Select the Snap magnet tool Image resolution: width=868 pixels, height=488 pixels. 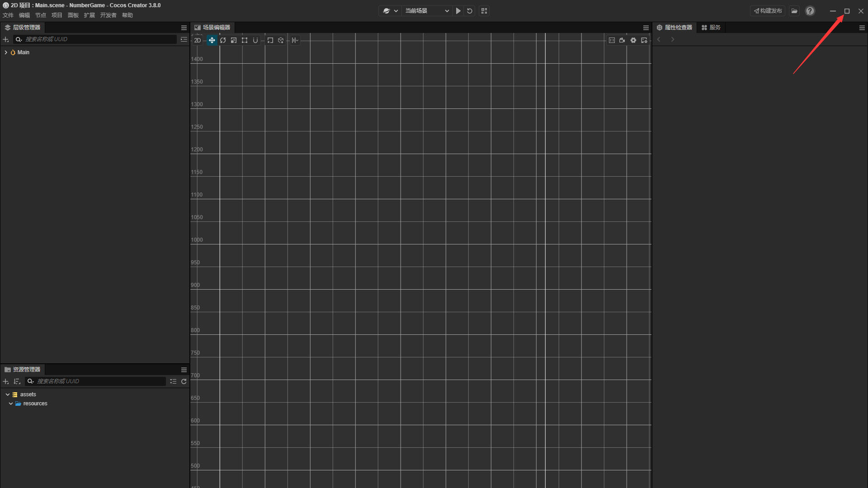(x=255, y=40)
